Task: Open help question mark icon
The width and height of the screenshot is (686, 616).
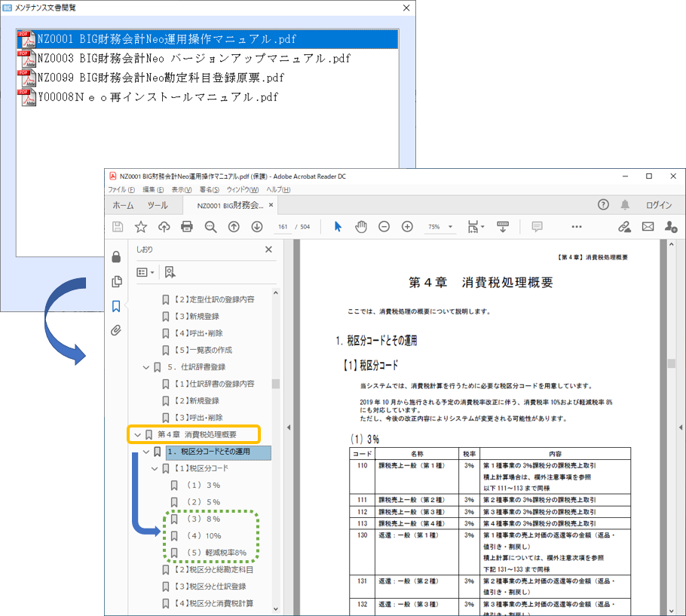Action: (x=603, y=205)
